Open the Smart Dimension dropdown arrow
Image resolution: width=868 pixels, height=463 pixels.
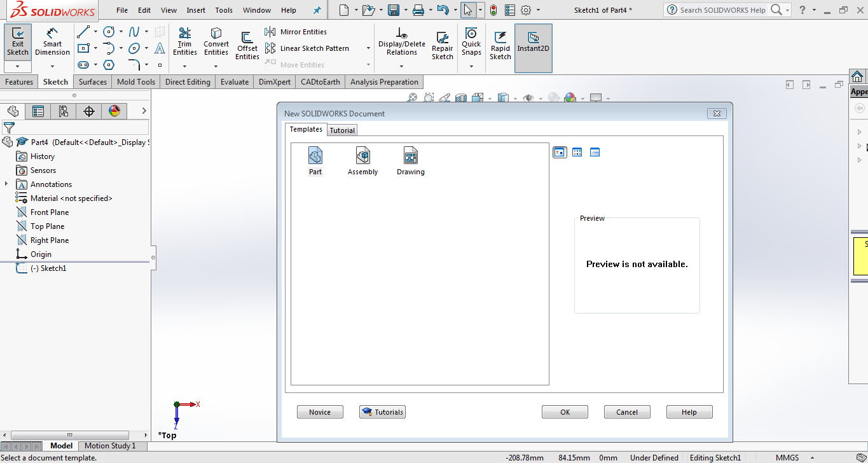click(52, 66)
